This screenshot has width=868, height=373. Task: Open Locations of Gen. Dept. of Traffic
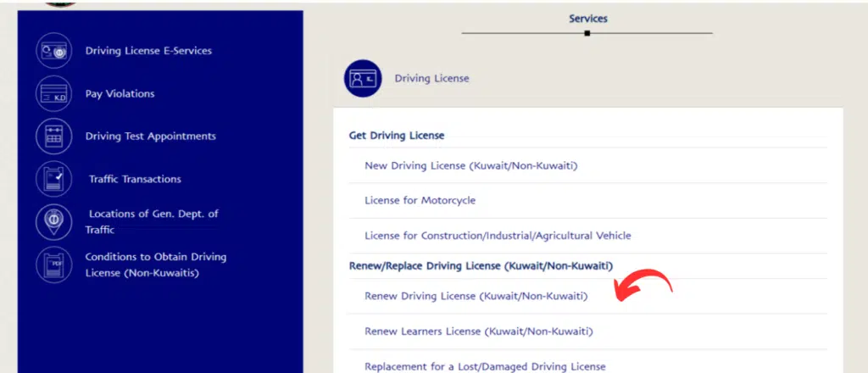pyautogui.click(x=152, y=222)
